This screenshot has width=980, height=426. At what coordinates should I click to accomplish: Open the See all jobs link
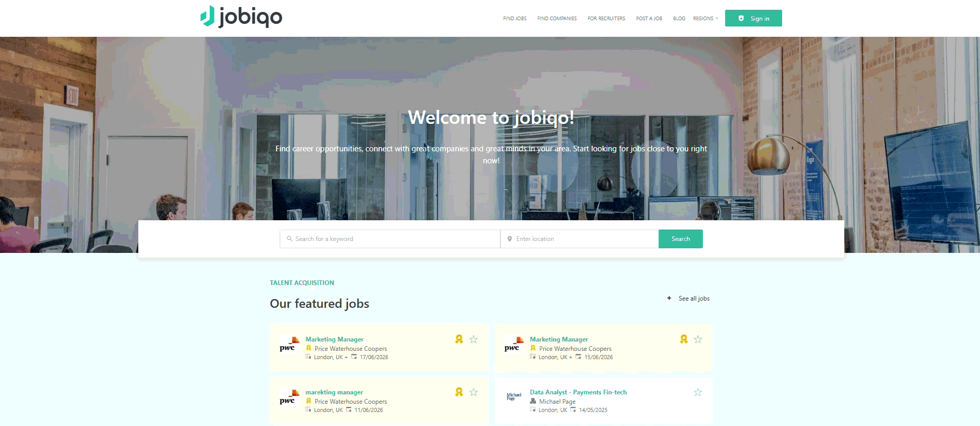coord(694,299)
